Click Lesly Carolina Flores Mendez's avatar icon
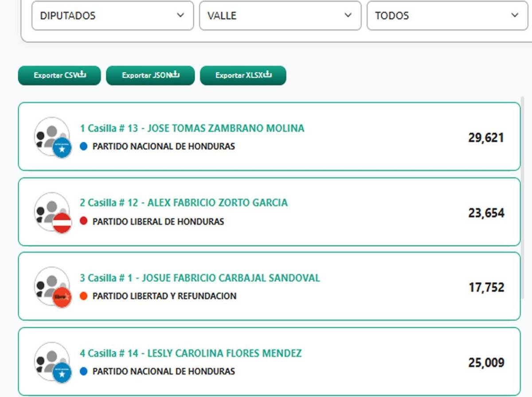The width and height of the screenshot is (532, 397). click(x=52, y=362)
